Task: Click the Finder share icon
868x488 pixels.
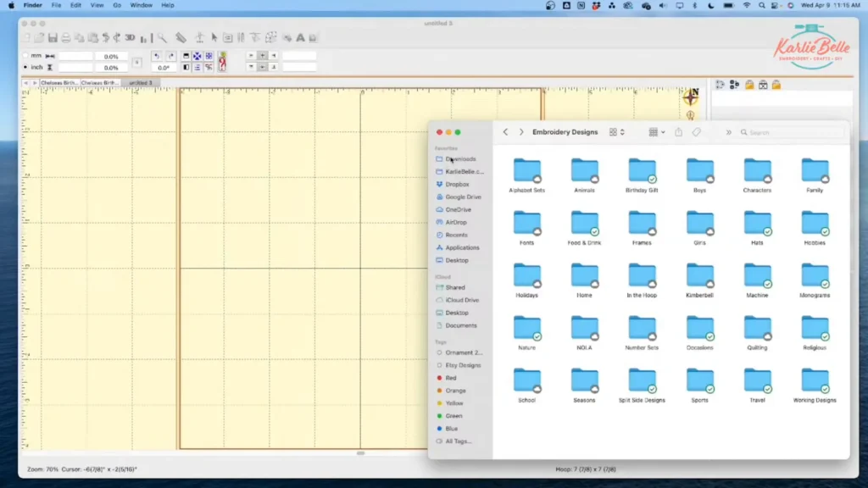Action: [x=678, y=132]
